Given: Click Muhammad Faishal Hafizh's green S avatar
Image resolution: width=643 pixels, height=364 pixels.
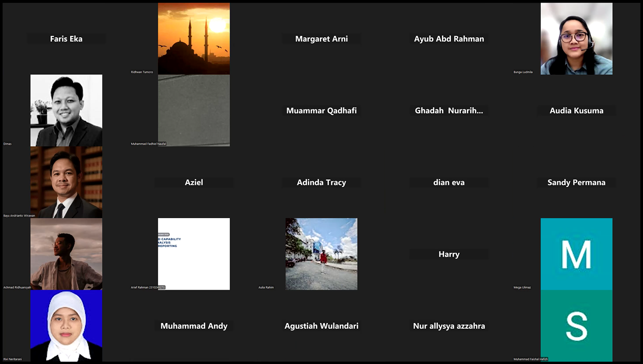Looking at the screenshot, I should click(577, 326).
